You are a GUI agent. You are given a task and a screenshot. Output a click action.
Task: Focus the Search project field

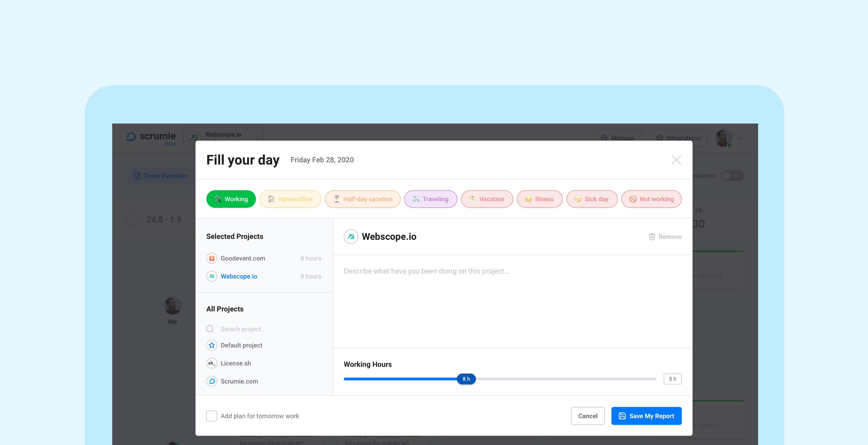tap(264, 329)
